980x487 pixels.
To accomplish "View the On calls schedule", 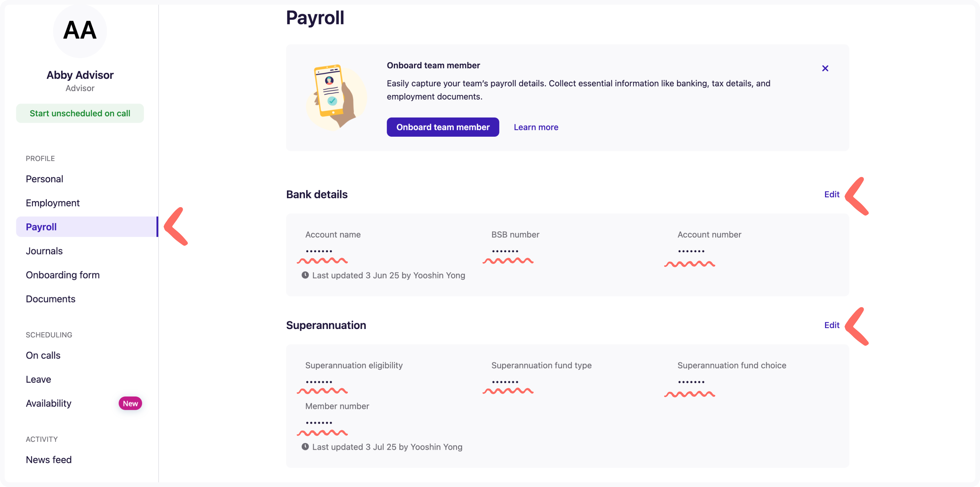I will [43, 355].
